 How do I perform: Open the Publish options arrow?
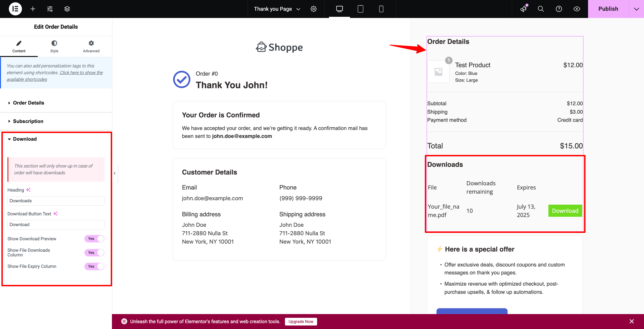[637, 9]
